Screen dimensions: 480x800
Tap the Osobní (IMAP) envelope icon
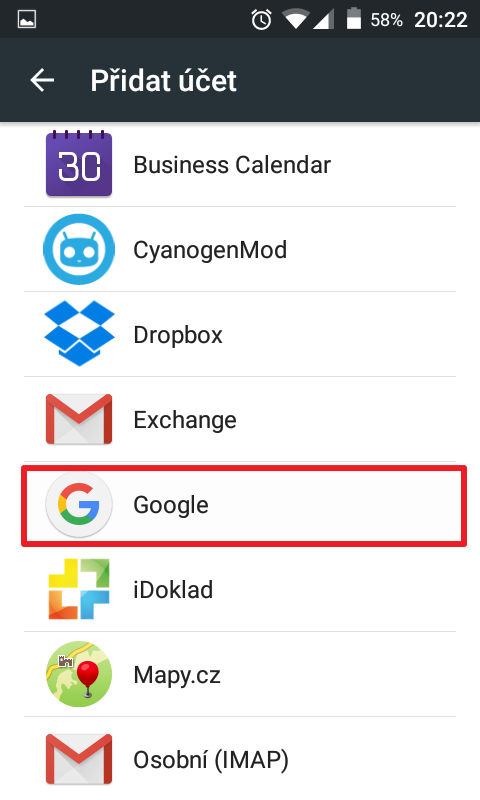tap(79, 759)
